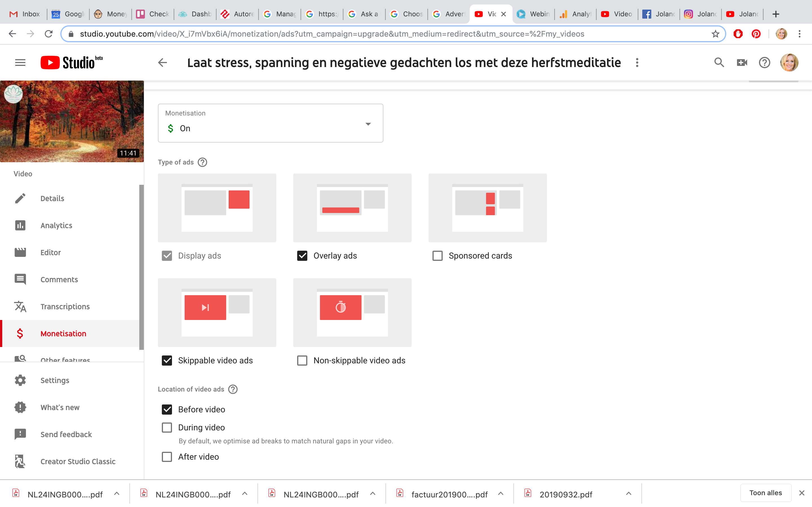Open Settings from the sidebar
The width and height of the screenshot is (812, 507).
pyautogui.click(x=54, y=380)
